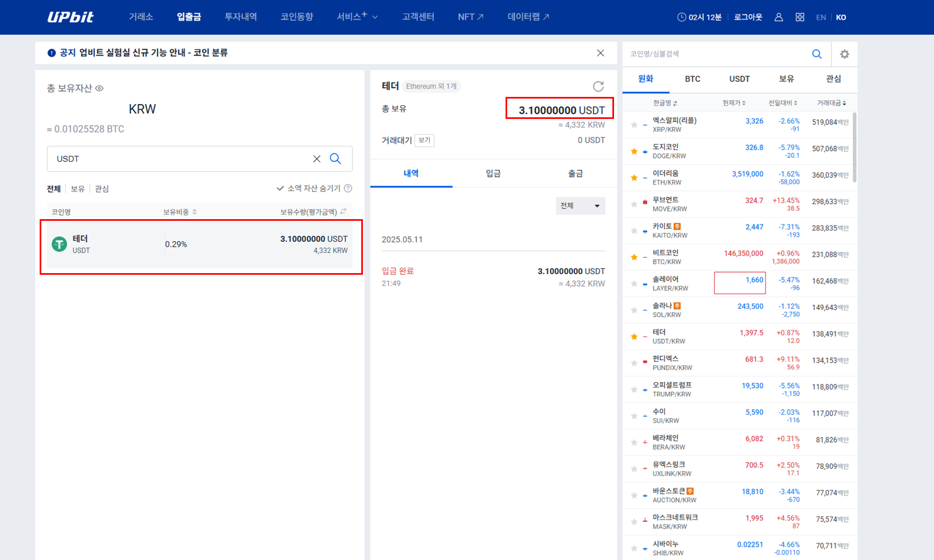The image size is (934, 560).
Task: Switch language to EN
Action: 821,17
